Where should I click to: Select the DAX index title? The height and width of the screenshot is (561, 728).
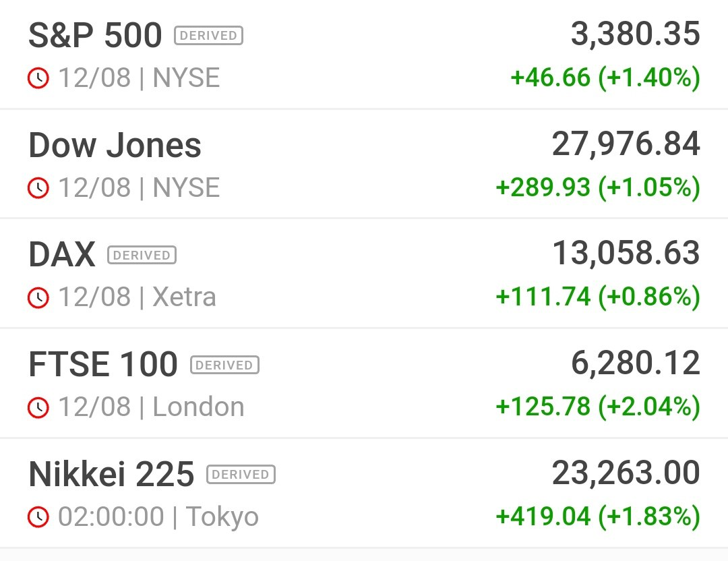pos(62,255)
